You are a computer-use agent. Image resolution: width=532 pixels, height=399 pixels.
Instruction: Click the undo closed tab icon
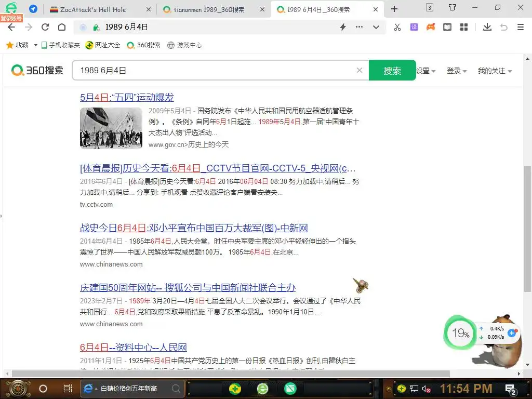click(x=504, y=27)
